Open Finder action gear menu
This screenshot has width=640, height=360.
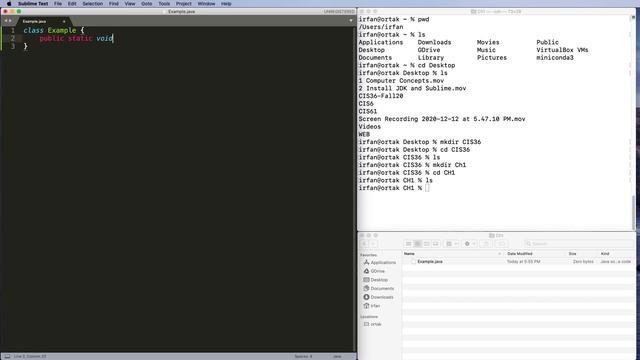(x=470, y=244)
